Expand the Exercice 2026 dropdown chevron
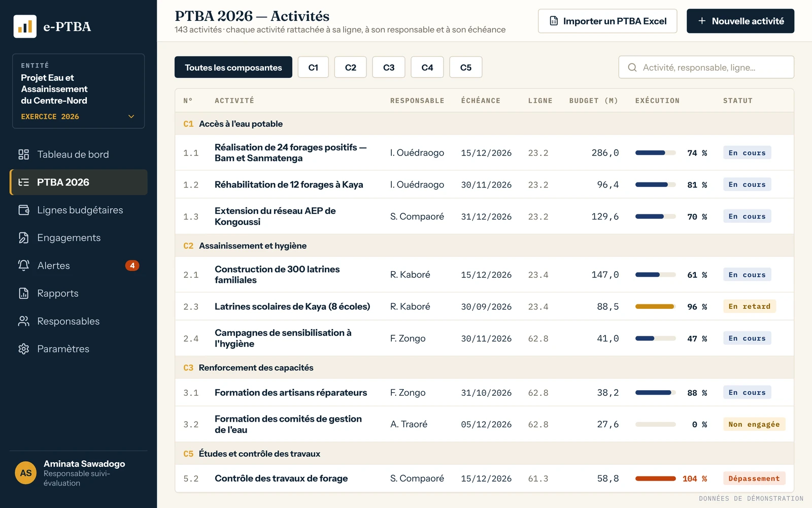Image resolution: width=812 pixels, height=508 pixels. [131, 116]
